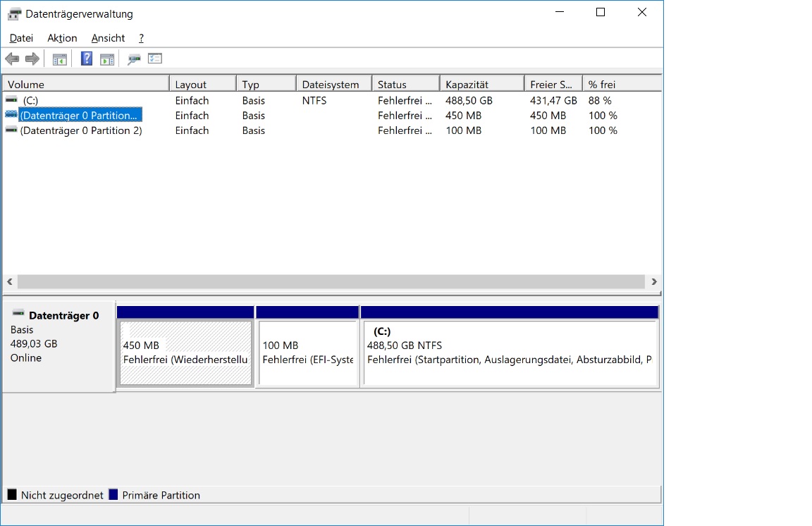The height and width of the screenshot is (526, 812).
Task: Open the Aktion menu
Action: point(62,38)
